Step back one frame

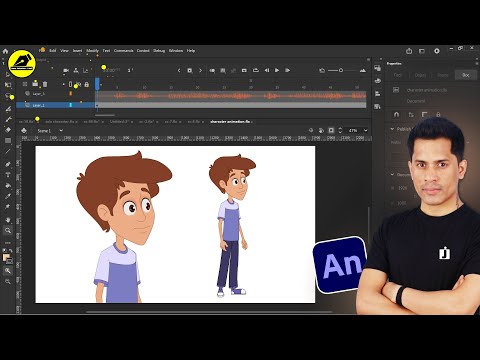pyautogui.click(x=267, y=70)
